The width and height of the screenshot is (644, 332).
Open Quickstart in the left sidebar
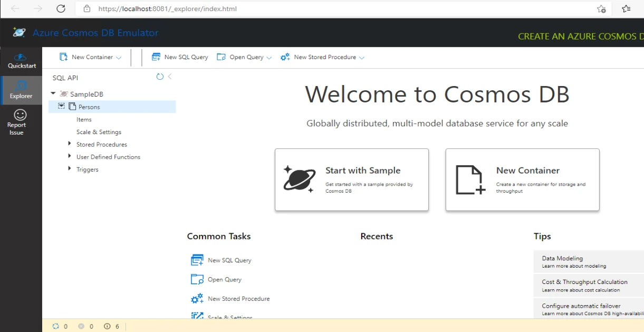(22, 61)
